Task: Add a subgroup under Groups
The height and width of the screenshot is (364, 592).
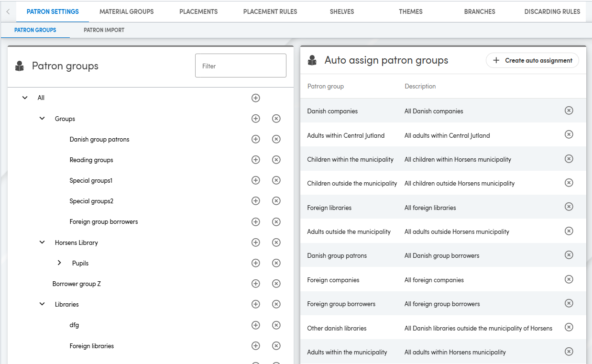Action: [x=256, y=119]
